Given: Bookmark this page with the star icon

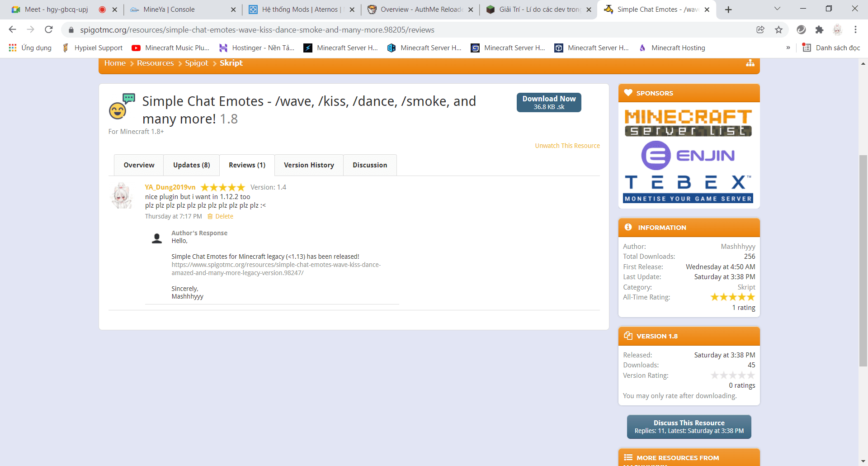Looking at the screenshot, I should 778,29.
